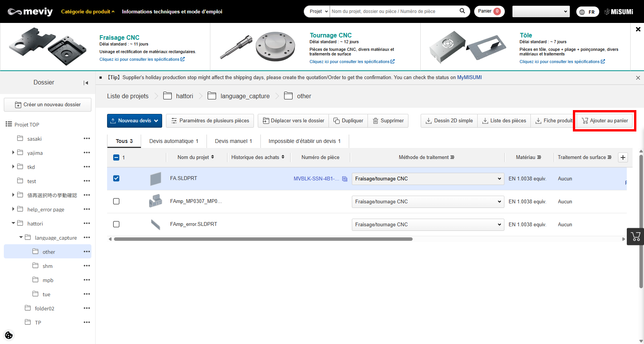
Task: Copy part number MVBLK-SSN-4B1 icon
Action: [x=345, y=179]
